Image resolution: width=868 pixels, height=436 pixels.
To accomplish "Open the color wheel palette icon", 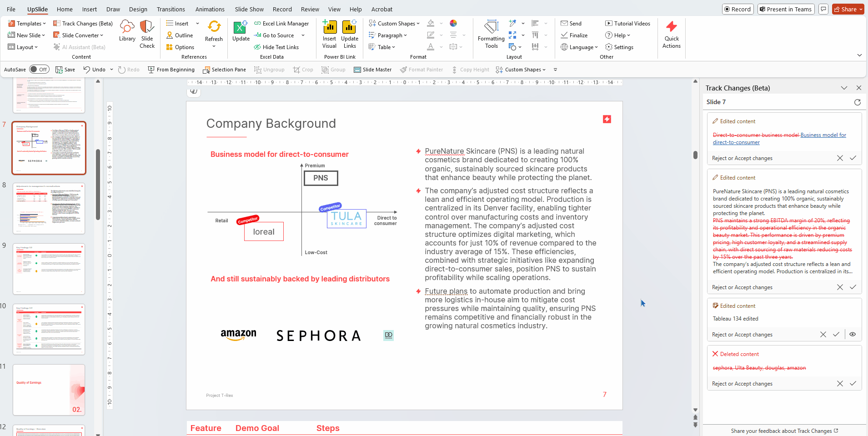I will pos(453,23).
